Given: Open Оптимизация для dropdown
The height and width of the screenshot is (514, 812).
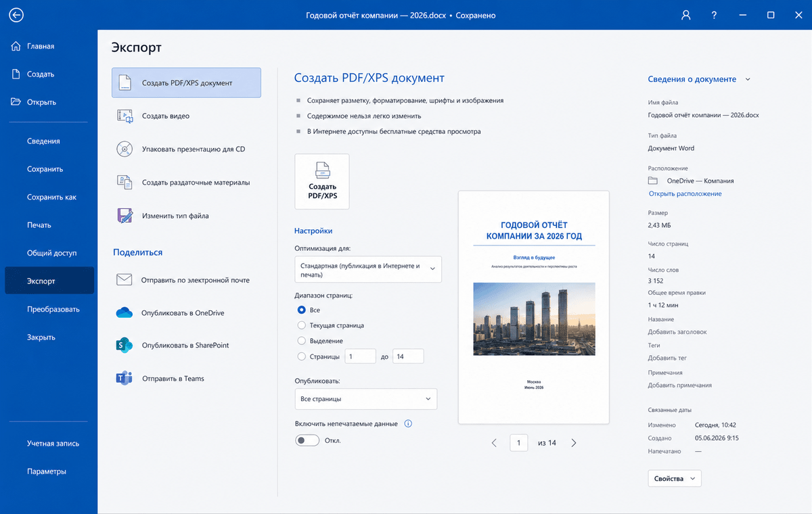Looking at the screenshot, I should tap(368, 269).
